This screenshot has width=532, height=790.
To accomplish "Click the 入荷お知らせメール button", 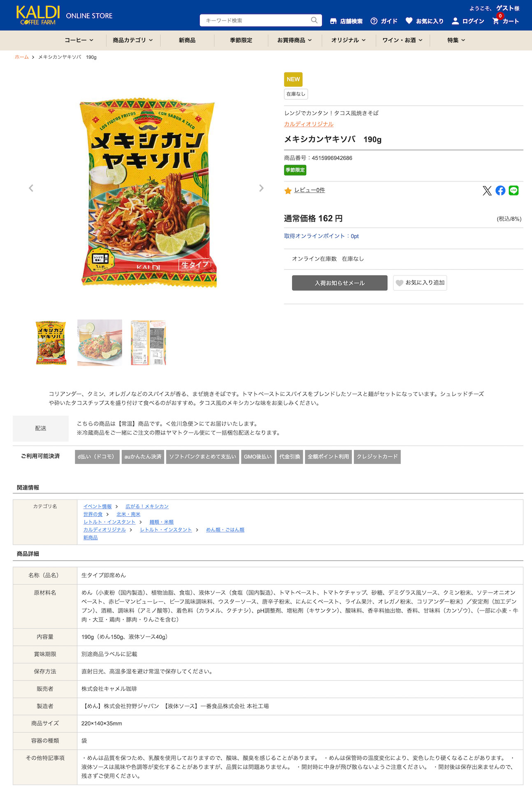I will [x=340, y=283].
